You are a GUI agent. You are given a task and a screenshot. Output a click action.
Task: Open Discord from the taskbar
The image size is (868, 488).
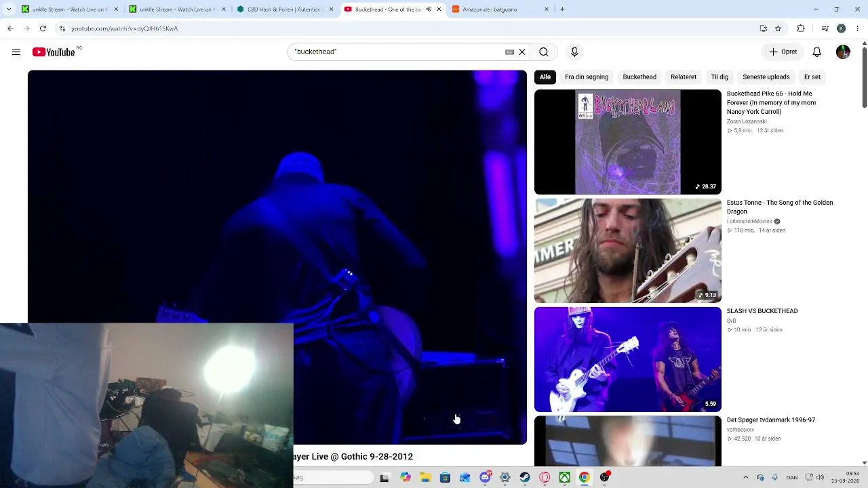pyautogui.click(x=485, y=478)
